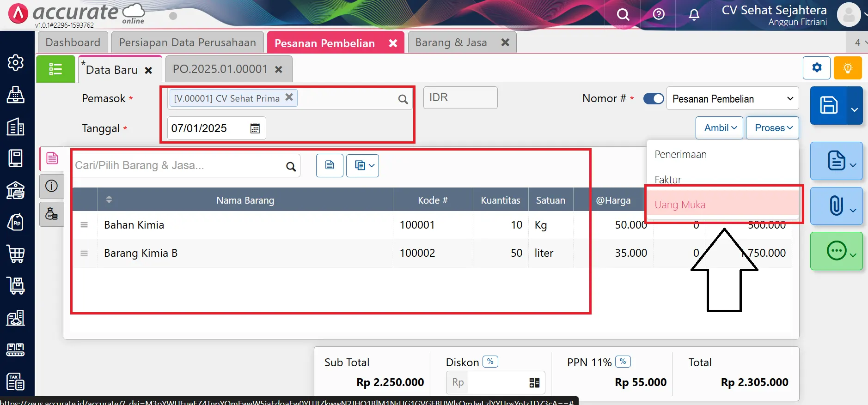
Task: Click the Bahan Kimia row name
Action: pyautogui.click(x=134, y=225)
